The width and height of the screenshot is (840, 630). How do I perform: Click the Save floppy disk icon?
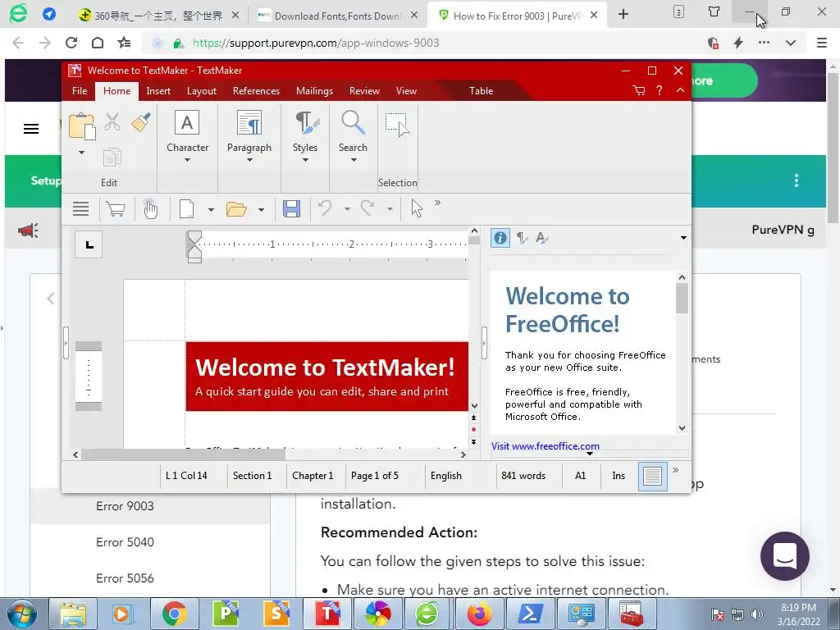tap(291, 209)
